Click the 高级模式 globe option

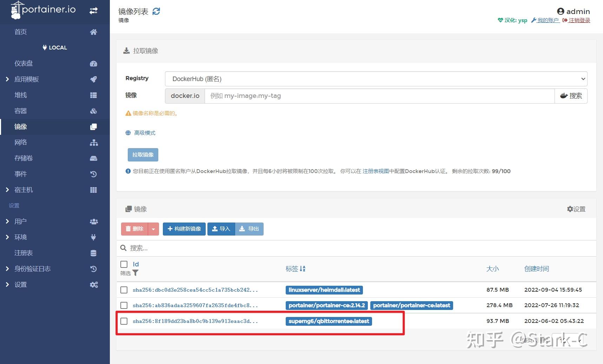pyautogui.click(x=140, y=133)
